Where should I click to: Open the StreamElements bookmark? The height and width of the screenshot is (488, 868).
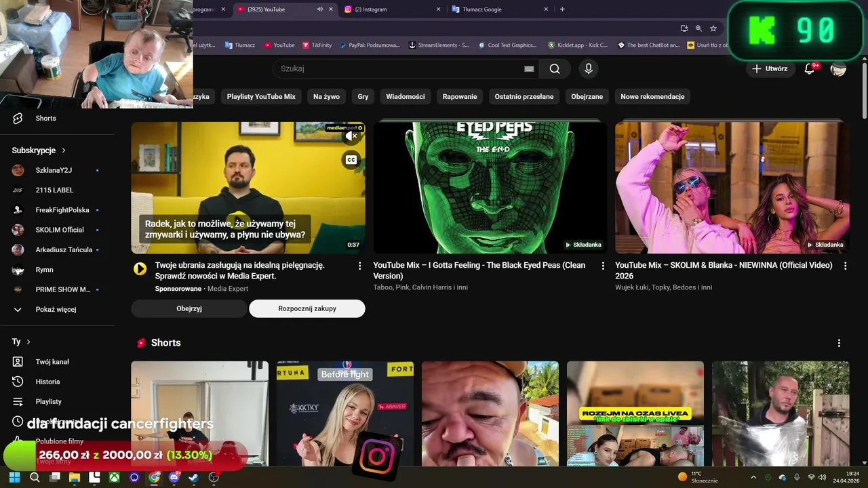pyautogui.click(x=439, y=45)
